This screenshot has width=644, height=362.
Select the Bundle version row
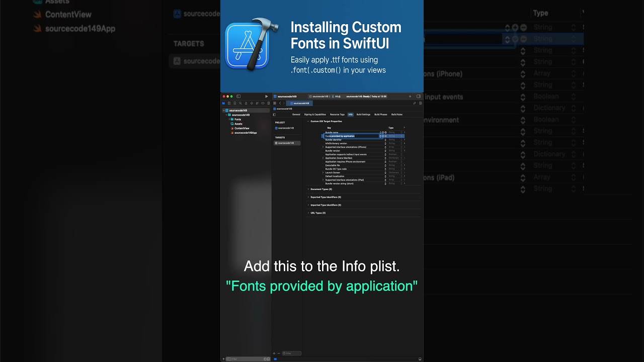click(x=363, y=150)
